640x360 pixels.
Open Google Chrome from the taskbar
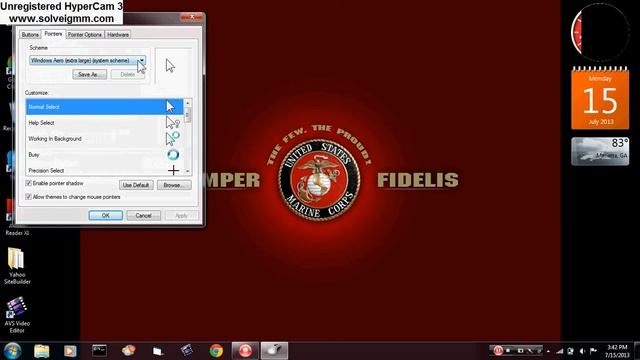click(x=216, y=351)
